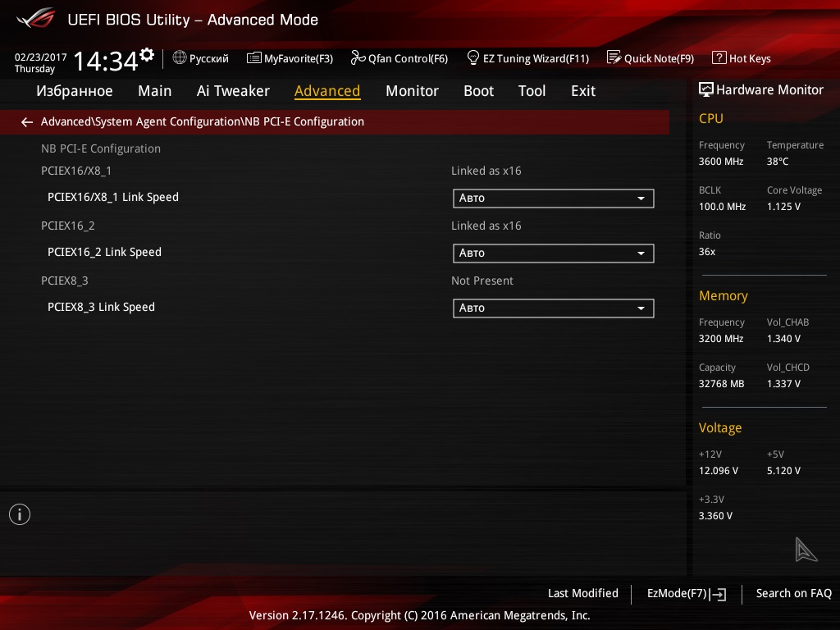Click the EzMode exit arrow icon
Screen dimensions: 840x630
(718, 594)
